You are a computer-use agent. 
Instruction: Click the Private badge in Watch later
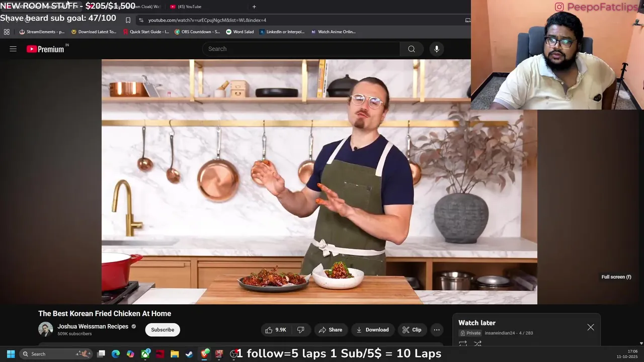coord(470,333)
